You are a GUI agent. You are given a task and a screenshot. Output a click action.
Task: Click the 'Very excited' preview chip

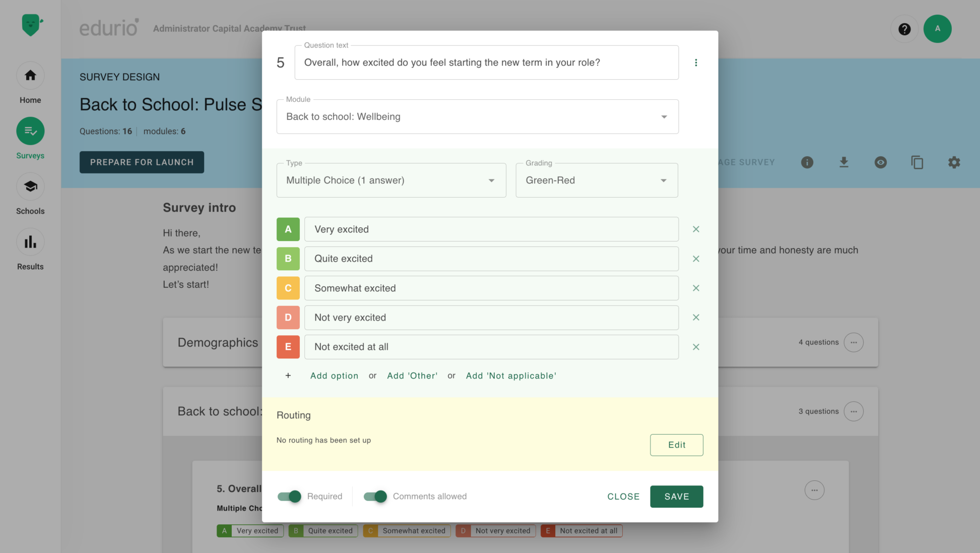[250, 530]
